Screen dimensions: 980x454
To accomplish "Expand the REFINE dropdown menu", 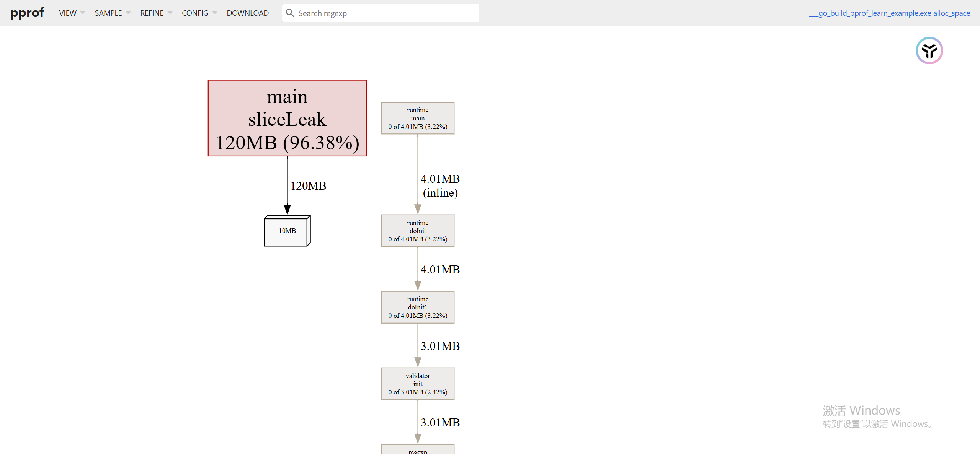I will tap(156, 13).
